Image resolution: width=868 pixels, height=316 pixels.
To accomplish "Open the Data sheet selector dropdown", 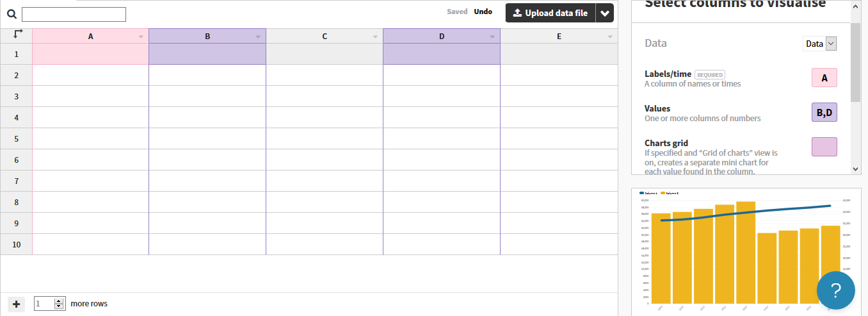I will coord(820,44).
